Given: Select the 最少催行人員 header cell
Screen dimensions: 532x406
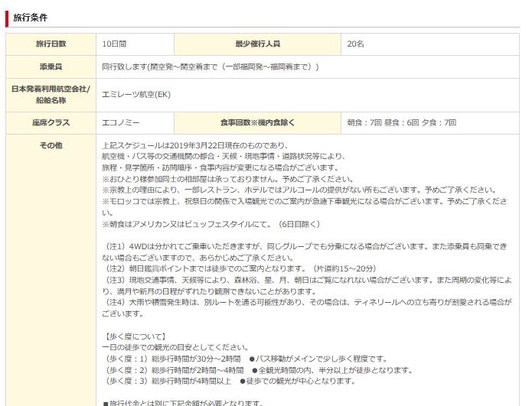Looking at the screenshot, I should pyautogui.click(x=257, y=44).
